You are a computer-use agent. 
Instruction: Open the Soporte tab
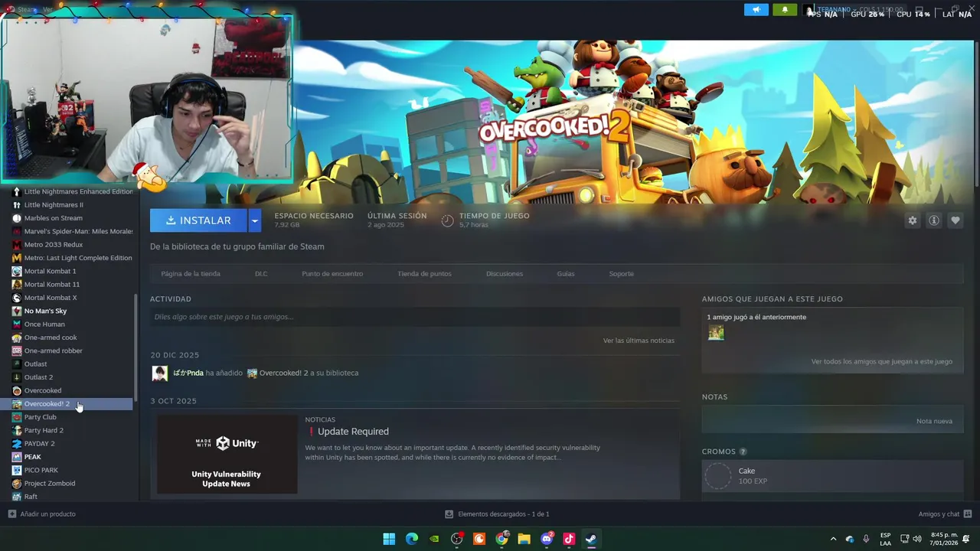(622, 274)
